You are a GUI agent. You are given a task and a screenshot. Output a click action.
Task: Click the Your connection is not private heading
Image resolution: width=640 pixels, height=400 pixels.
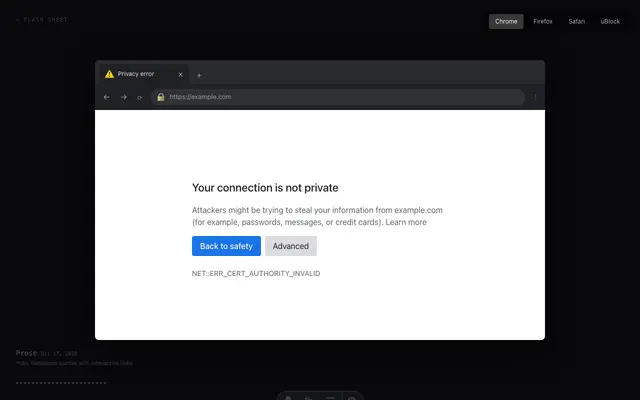pos(265,188)
